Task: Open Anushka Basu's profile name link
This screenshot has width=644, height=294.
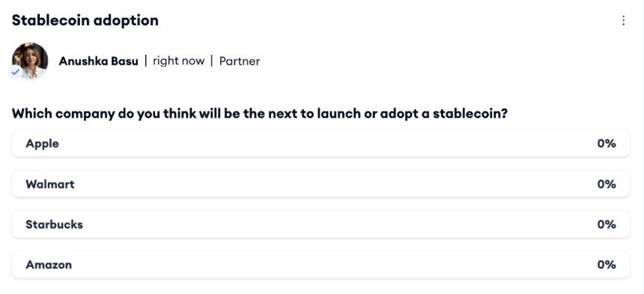Action: [98, 61]
